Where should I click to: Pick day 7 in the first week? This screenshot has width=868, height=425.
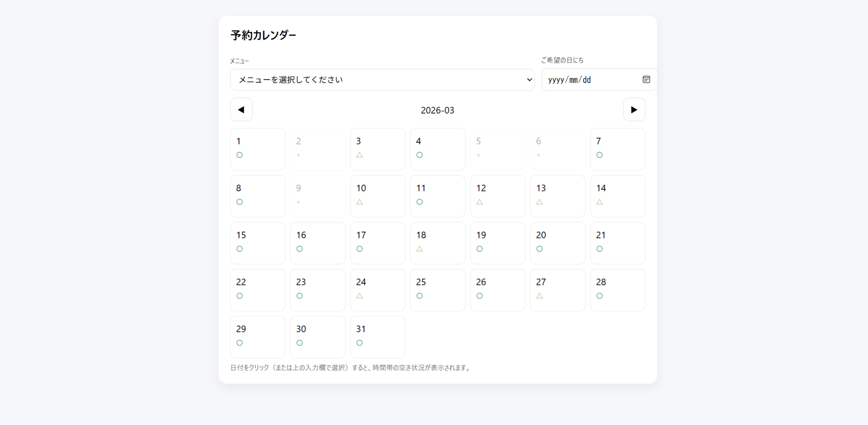coord(618,149)
